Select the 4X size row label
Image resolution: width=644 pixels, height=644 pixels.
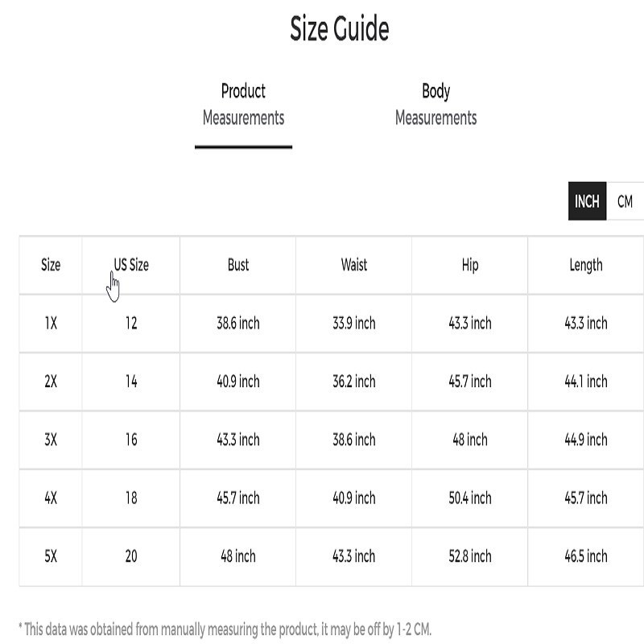(x=51, y=498)
